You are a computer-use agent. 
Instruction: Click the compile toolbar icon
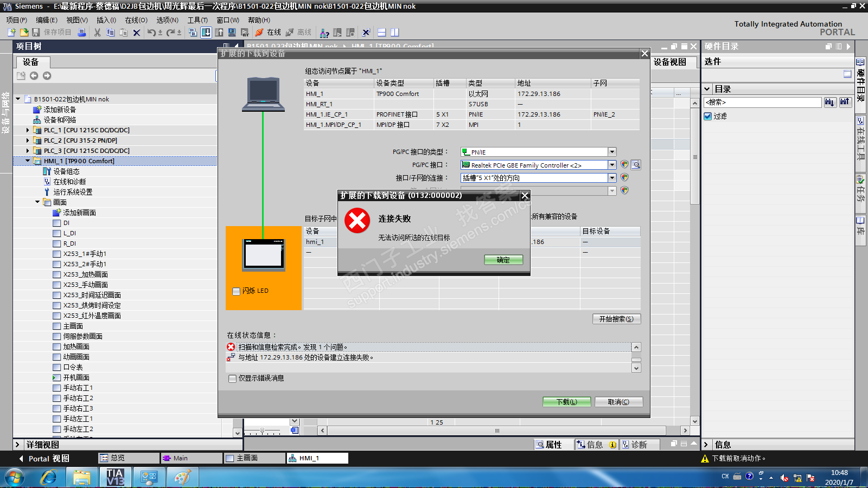193,33
